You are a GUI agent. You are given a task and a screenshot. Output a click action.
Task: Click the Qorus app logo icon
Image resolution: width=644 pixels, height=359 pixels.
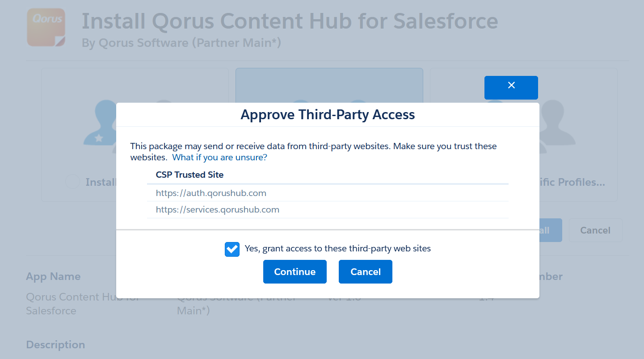pyautogui.click(x=46, y=28)
